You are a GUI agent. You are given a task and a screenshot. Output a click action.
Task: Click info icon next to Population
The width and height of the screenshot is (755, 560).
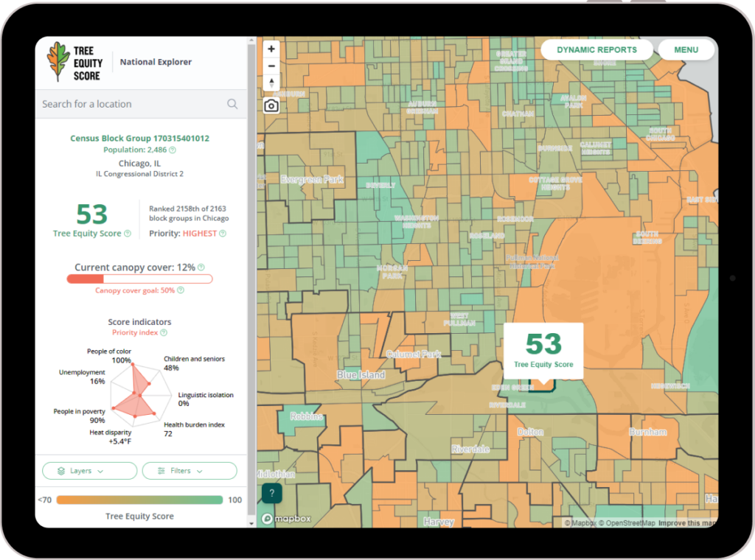click(173, 150)
